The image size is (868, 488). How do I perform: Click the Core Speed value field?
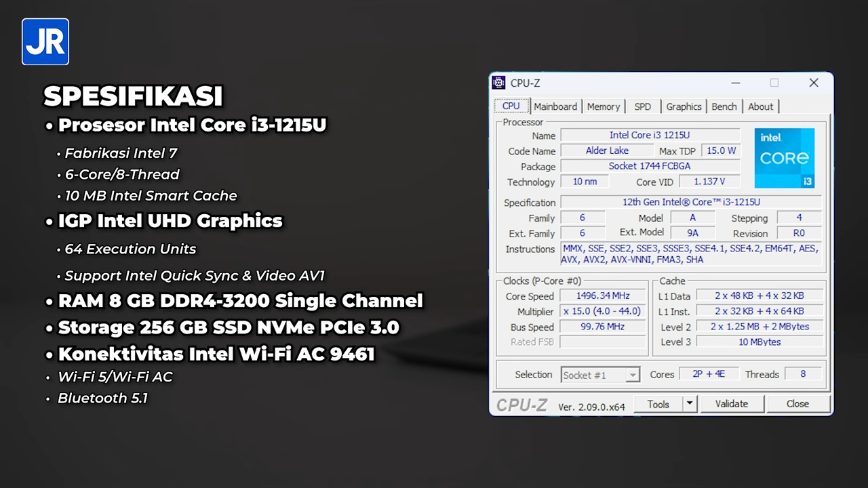603,296
